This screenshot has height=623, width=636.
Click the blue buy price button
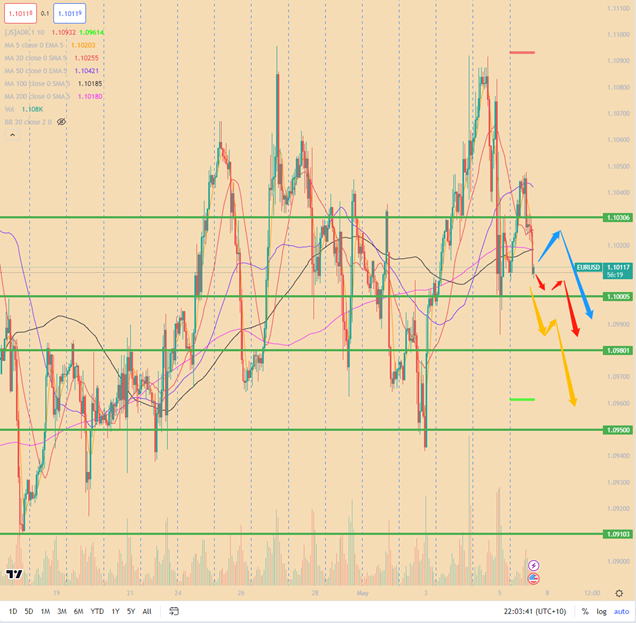click(x=69, y=14)
